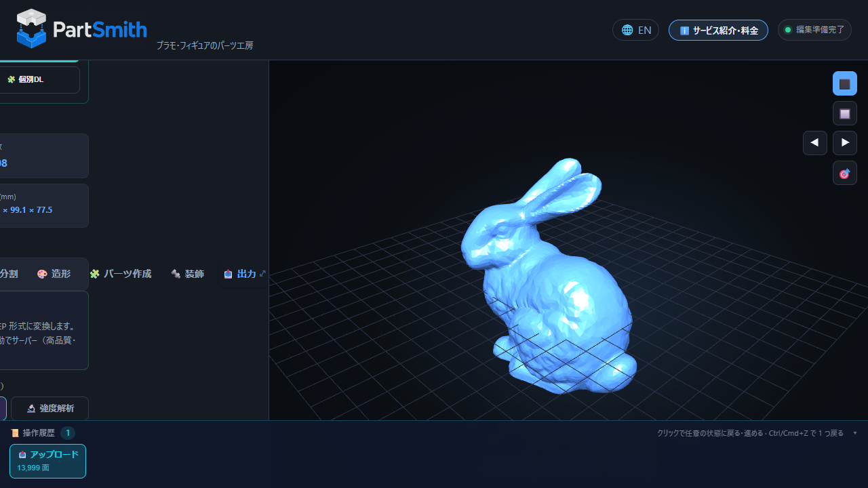Open the パーツ作成 tab
The width and height of the screenshot is (868, 488).
pyautogui.click(x=121, y=274)
